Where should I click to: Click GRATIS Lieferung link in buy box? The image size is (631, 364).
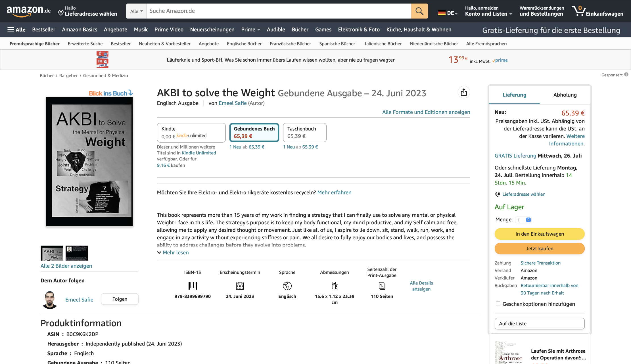515,156
